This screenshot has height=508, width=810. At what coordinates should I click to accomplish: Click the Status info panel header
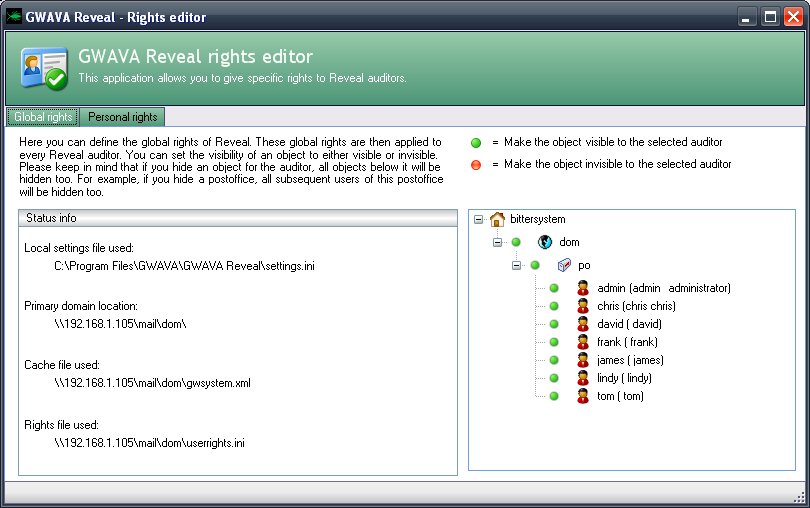[x=238, y=217]
